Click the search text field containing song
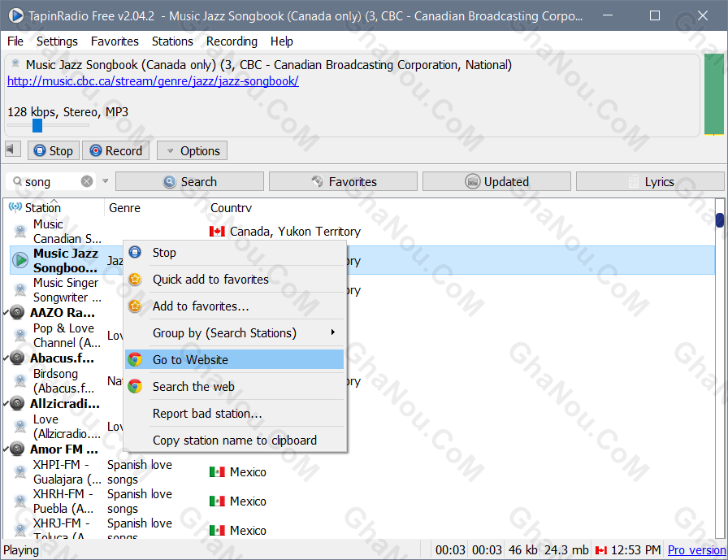 click(51, 181)
